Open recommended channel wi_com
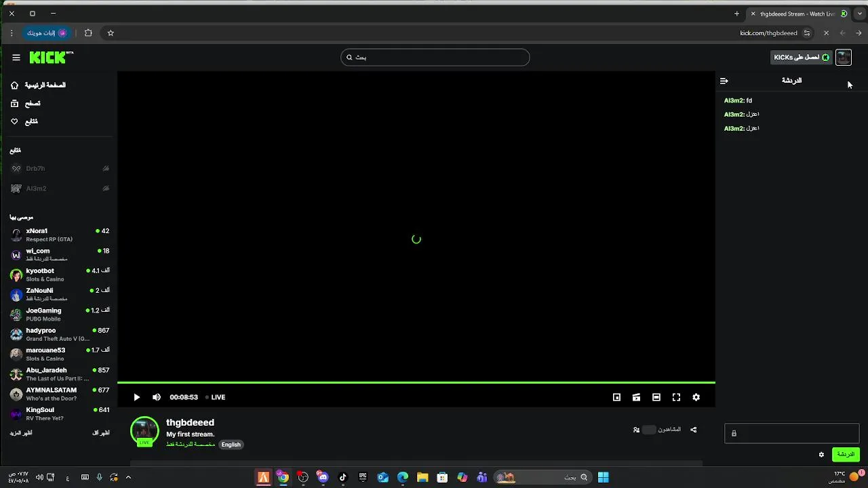Viewport: 868px width, 488px height. pyautogui.click(x=60, y=255)
